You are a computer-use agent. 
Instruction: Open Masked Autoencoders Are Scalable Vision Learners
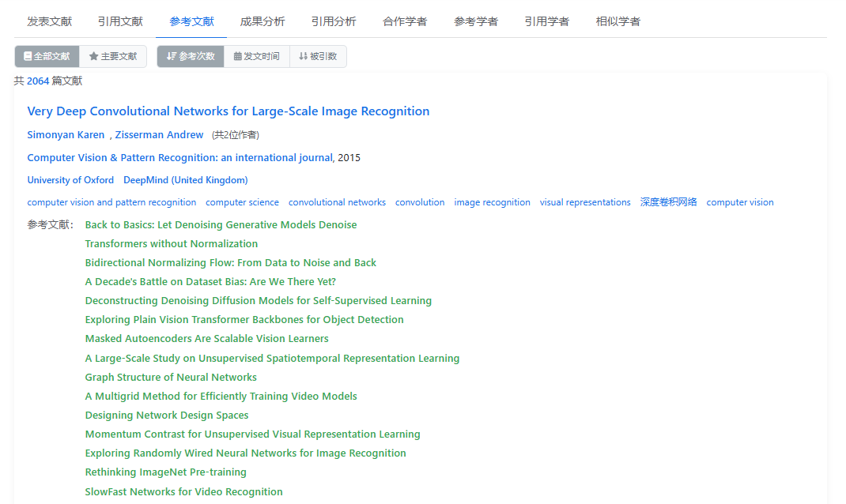click(x=206, y=339)
